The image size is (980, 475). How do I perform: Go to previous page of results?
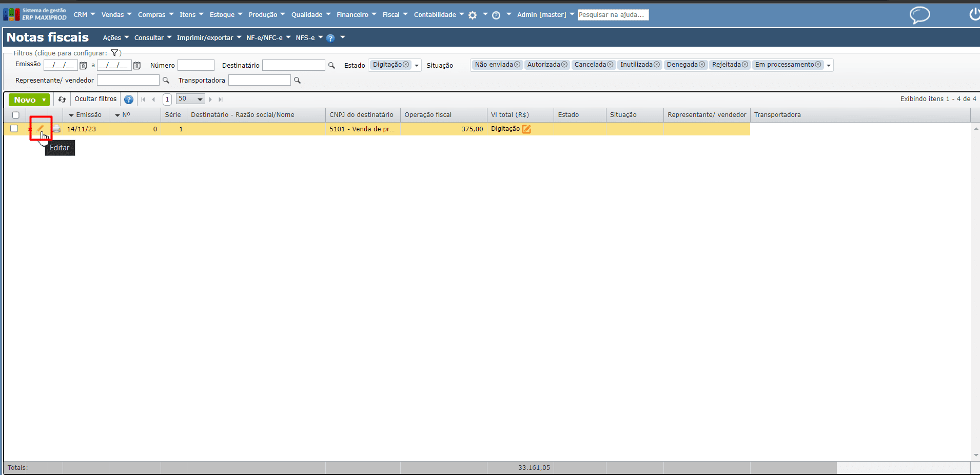click(x=153, y=100)
